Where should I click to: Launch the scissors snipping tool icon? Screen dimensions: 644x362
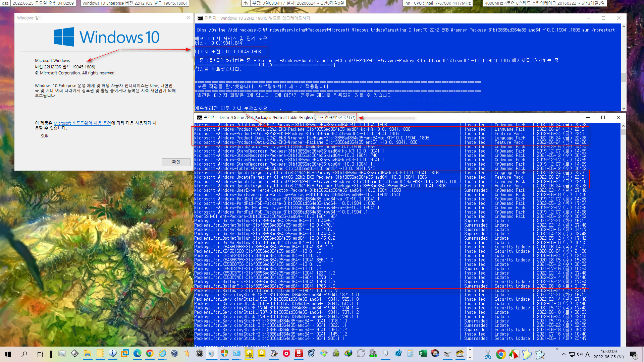tap(488, 354)
